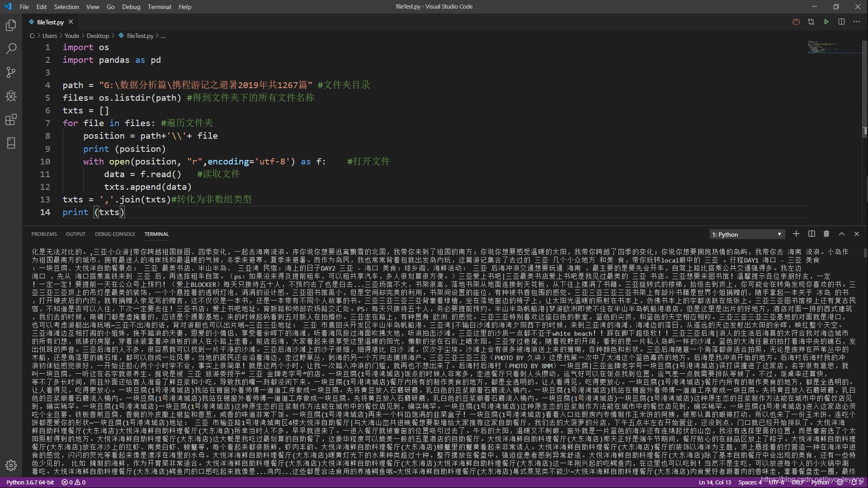Screen dimensions: 868x488
Task: Click VS Code logo in title bar
Action: click(8, 6)
